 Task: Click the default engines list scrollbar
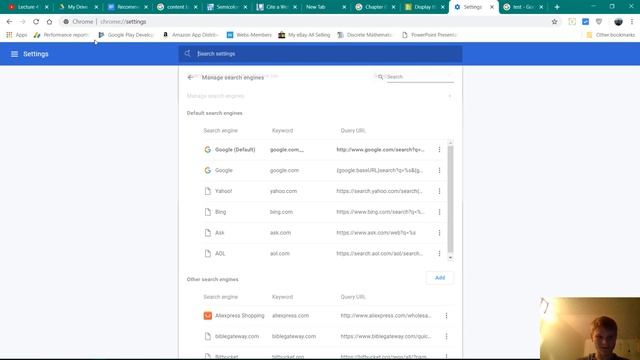[450, 199]
